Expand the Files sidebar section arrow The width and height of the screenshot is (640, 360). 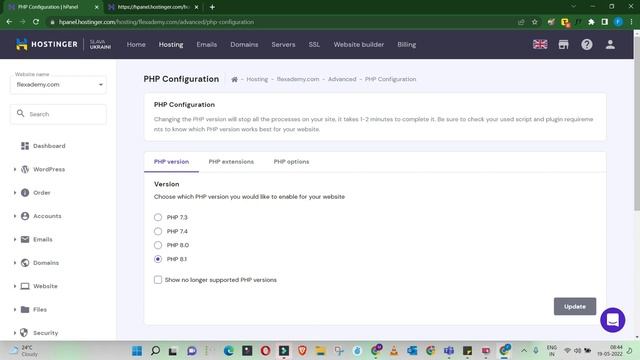coord(15,309)
